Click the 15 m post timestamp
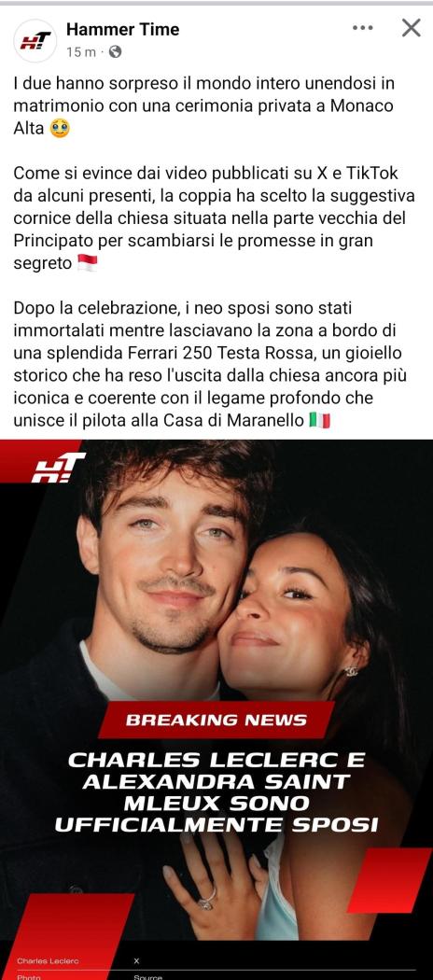Image resolution: width=433 pixels, height=980 pixels. tap(81, 52)
